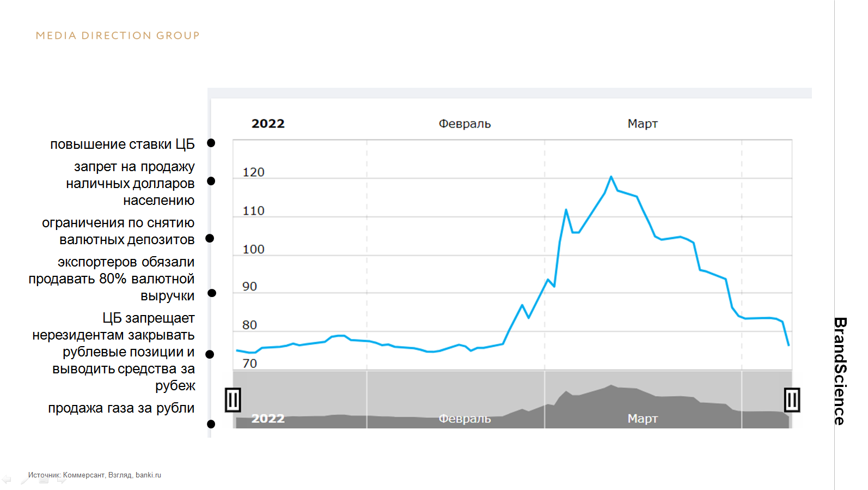The image size is (868, 490).
Task: Click the bullet beside 'продажа газа за рубли'
Action: point(211,424)
